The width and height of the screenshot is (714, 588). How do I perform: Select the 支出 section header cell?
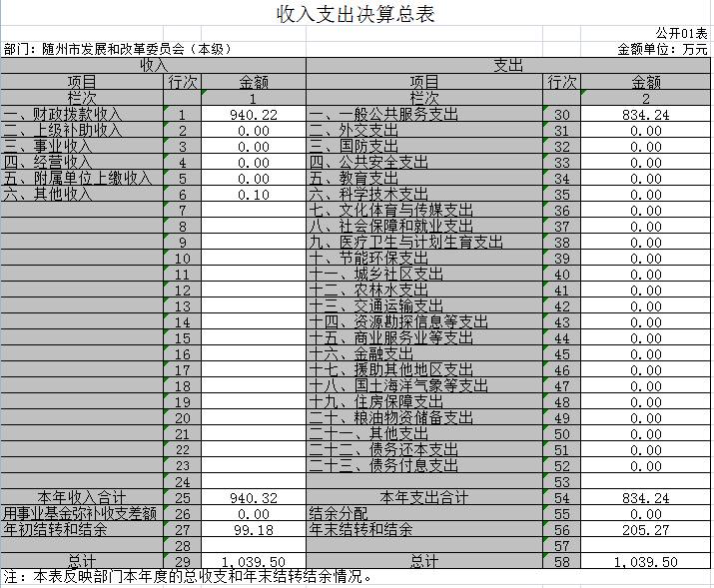click(x=507, y=65)
